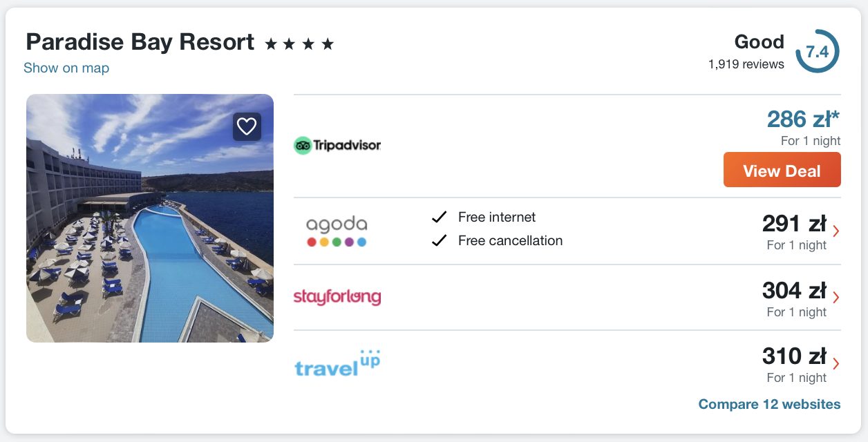
Task: Open the Stayforlong deal chevron arrow
Action: pyautogui.click(x=836, y=298)
